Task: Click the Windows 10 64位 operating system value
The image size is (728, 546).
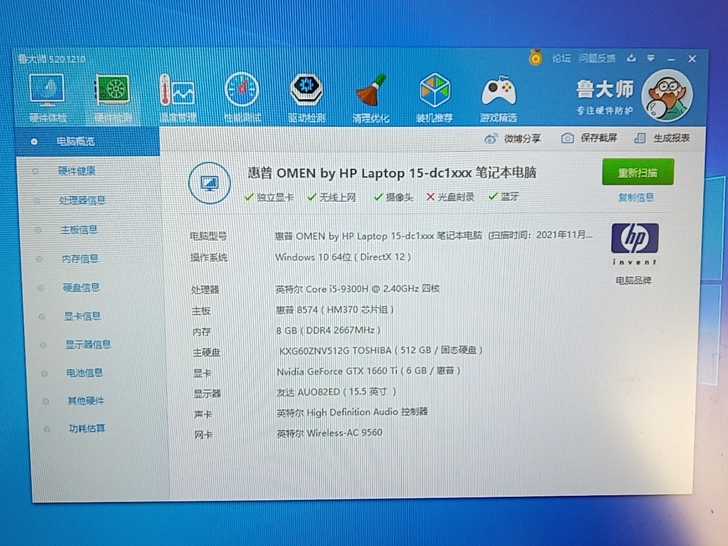Action: 343,257
